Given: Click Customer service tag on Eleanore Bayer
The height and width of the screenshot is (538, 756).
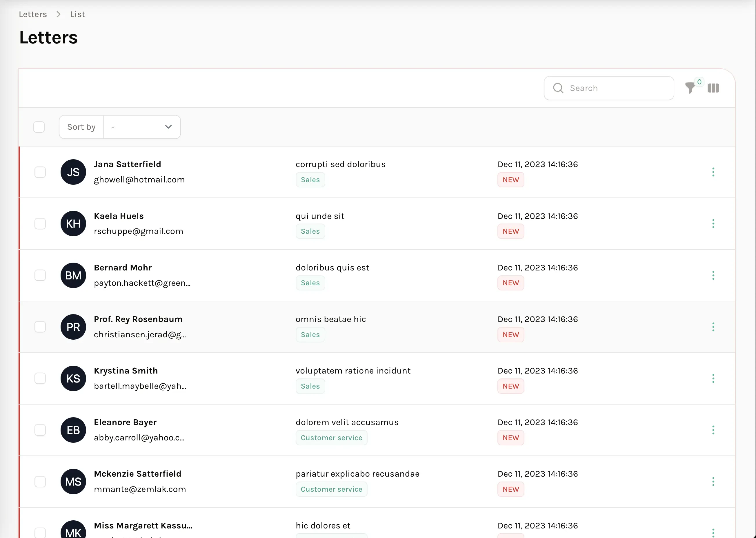Looking at the screenshot, I should tap(331, 437).
